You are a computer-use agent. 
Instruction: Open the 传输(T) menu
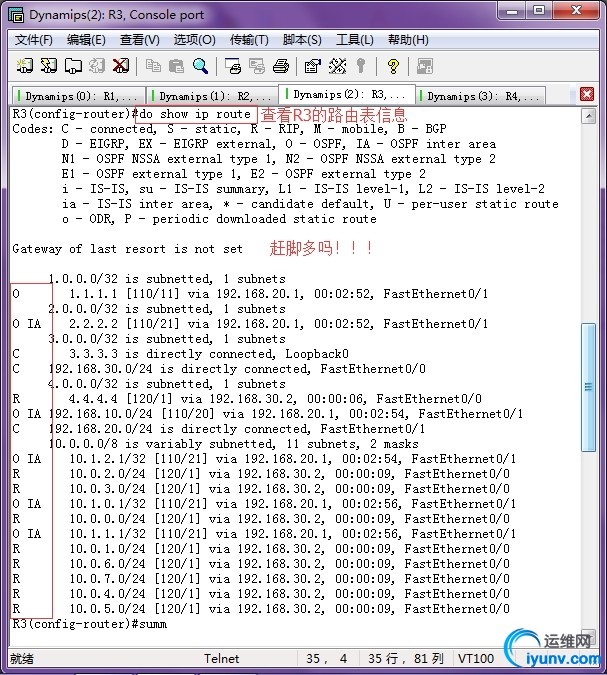tap(249, 40)
